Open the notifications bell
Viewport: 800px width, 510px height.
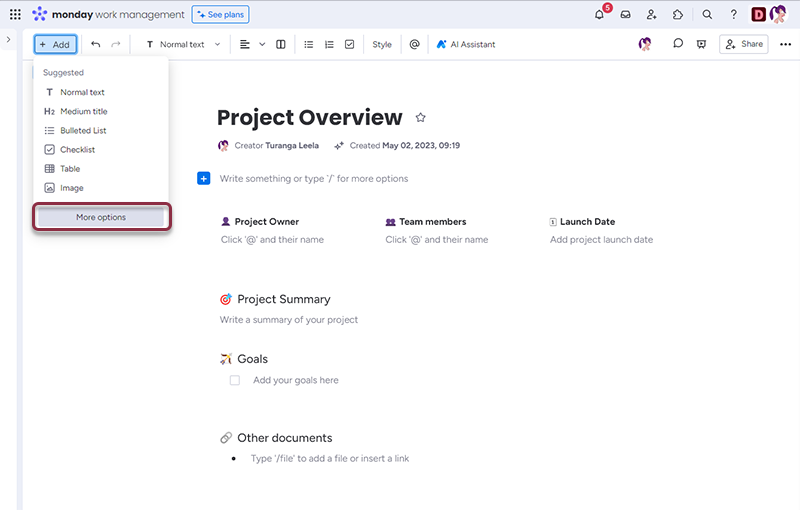click(x=600, y=15)
